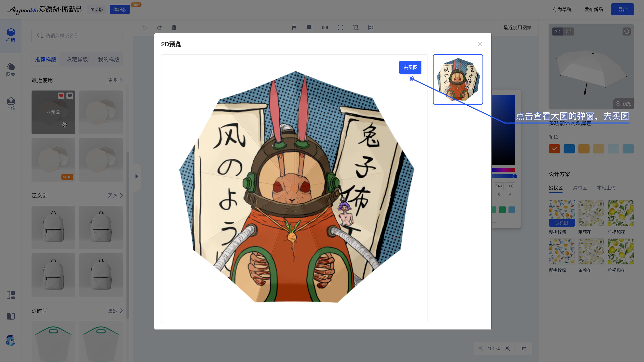The width and height of the screenshot is (644, 362).
Task: Select the golden orange color swatch
Action: [x=584, y=149]
